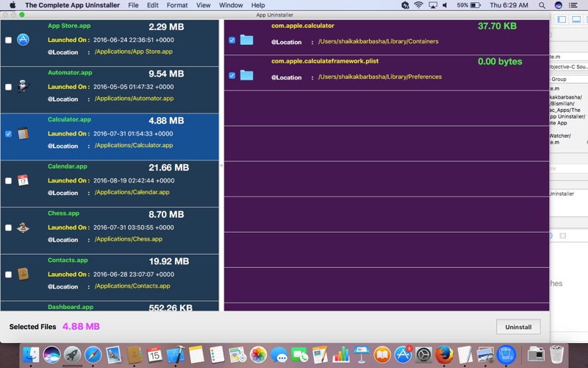Viewport: 588px width, 368px height.
Task: Click battery 59% indicator in menu bar
Action: pyautogui.click(x=468, y=5)
